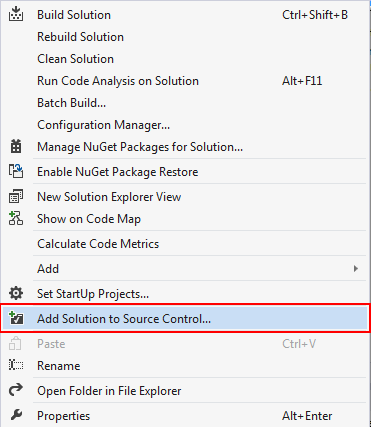Open Configuration Manager

pos(104,125)
